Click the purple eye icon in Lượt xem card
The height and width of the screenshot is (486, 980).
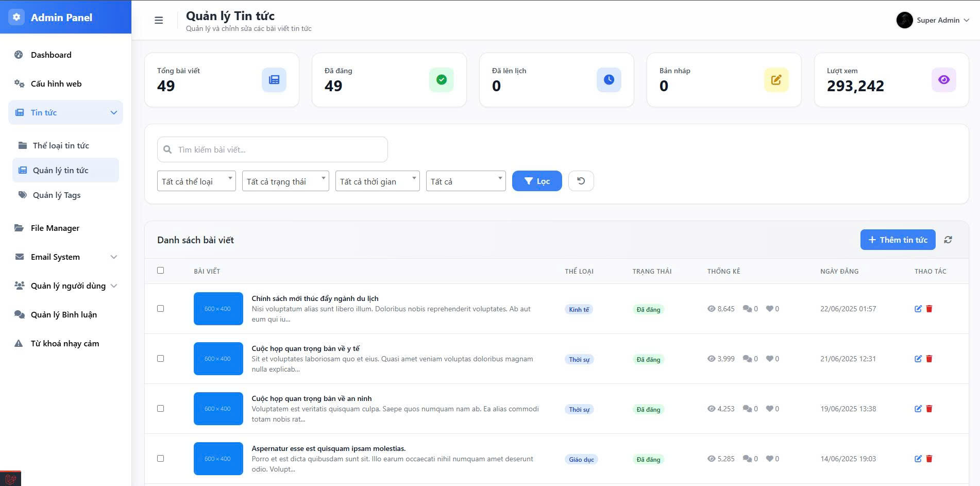point(943,80)
